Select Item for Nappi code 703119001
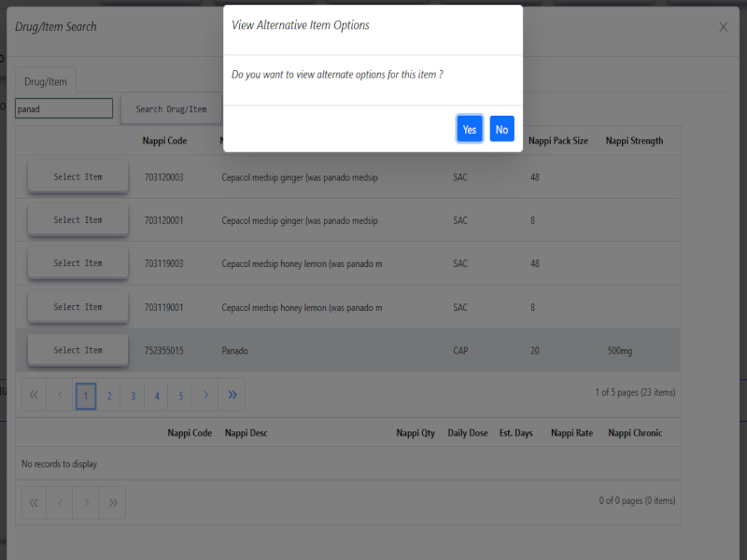 pos(78,307)
